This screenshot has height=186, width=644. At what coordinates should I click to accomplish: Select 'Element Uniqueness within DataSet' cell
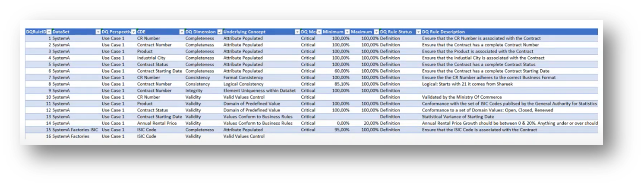259,90
